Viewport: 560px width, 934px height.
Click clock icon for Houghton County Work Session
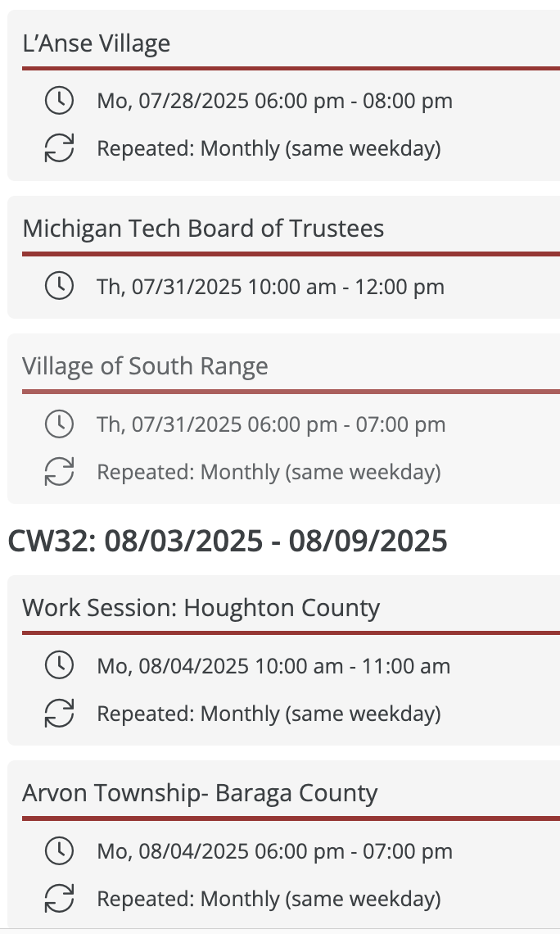click(60, 665)
